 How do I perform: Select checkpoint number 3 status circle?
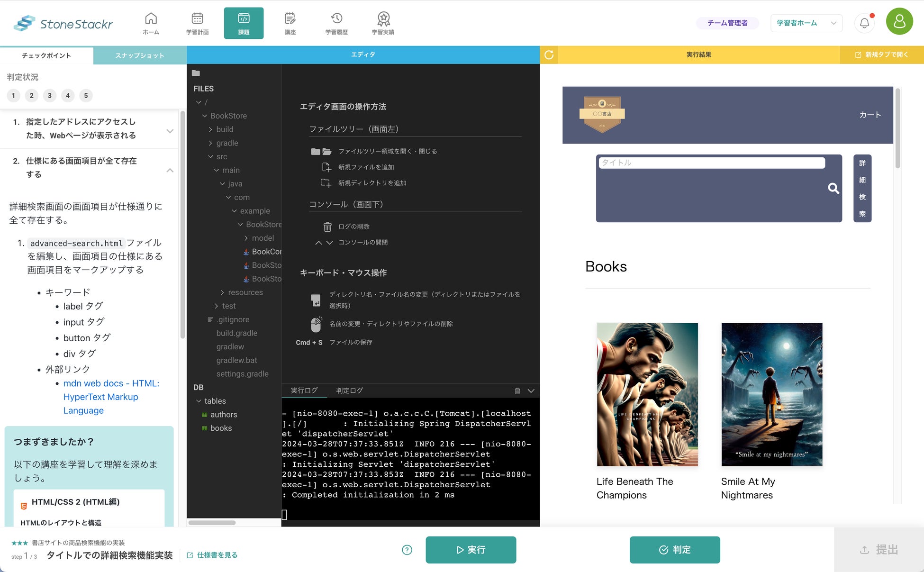50,96
